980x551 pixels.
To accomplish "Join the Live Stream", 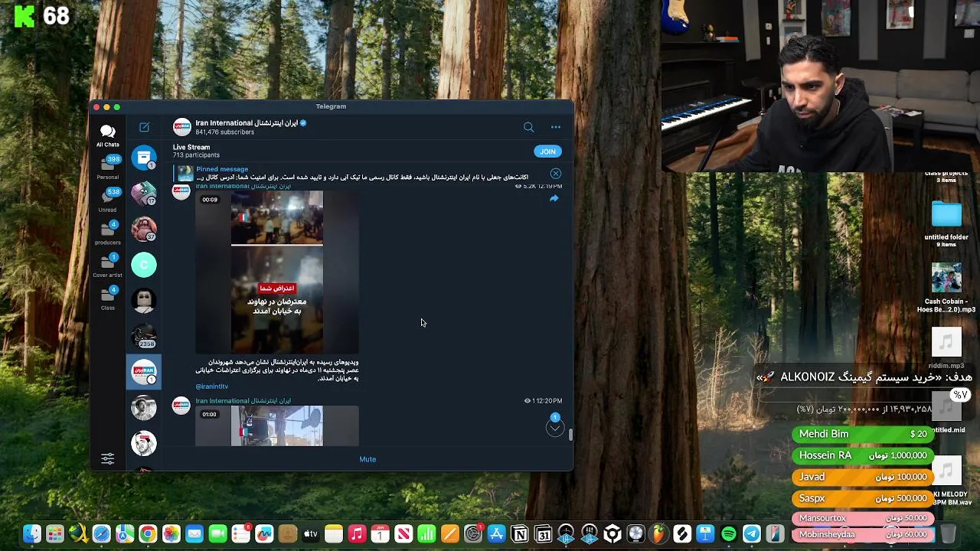I will [547, 152].
